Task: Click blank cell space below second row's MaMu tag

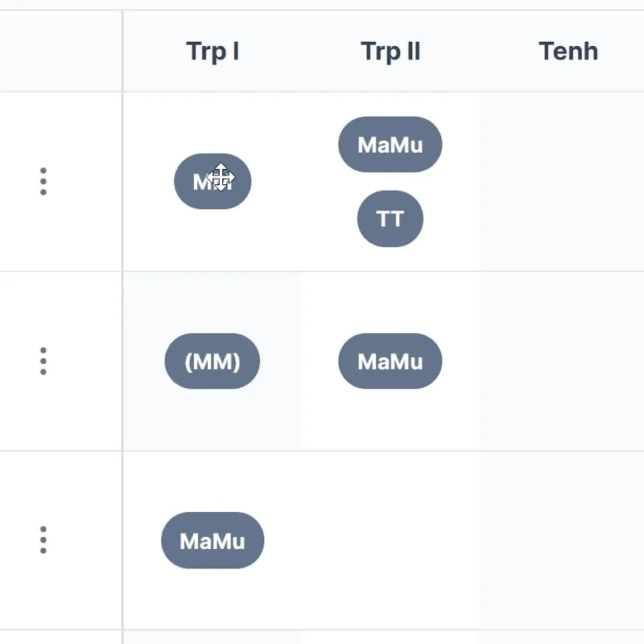Action: (390, 420)
